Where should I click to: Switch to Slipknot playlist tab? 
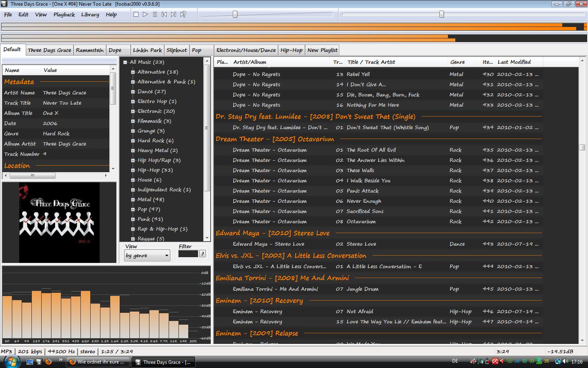coord(177,50)
